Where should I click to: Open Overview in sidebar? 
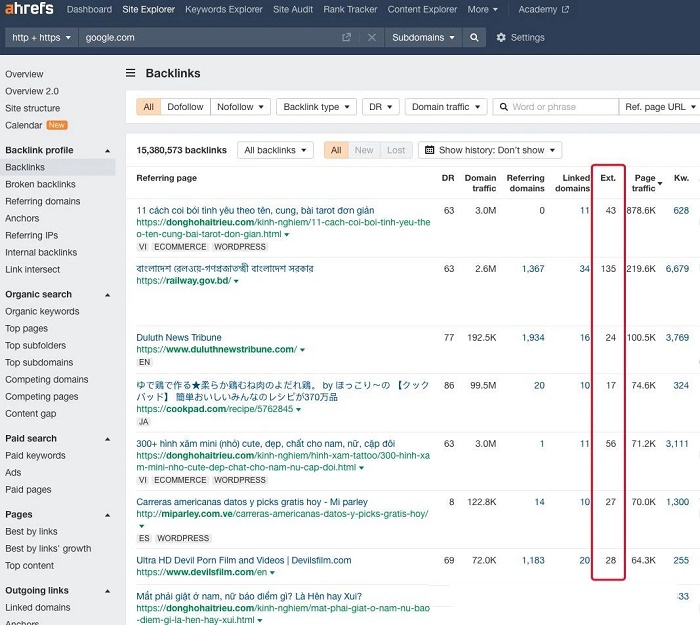24,74
